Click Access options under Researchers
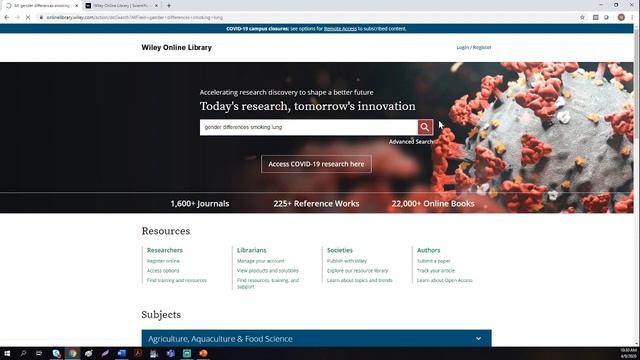The image size is (640, 360). (163, 271)
